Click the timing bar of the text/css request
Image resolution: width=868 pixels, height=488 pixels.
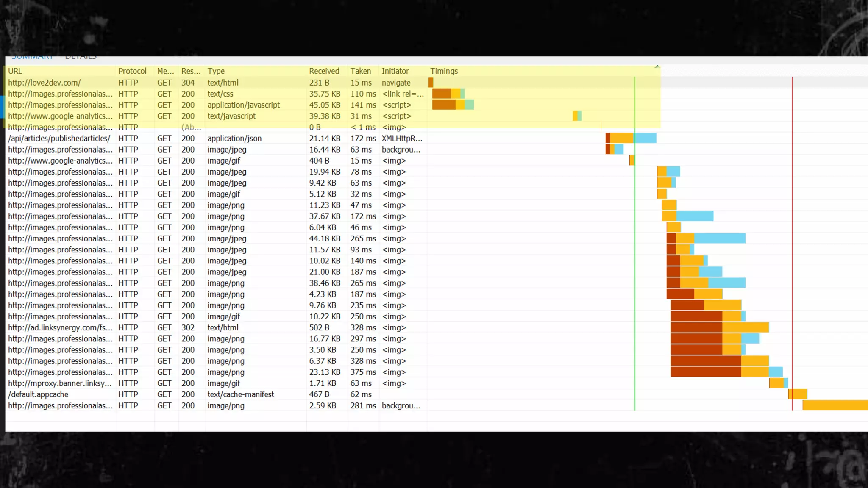click(x=448, y=94)
